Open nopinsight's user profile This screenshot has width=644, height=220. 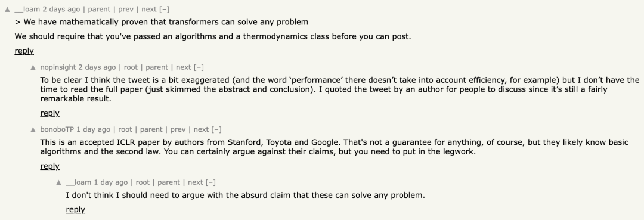tap(58, 67)
